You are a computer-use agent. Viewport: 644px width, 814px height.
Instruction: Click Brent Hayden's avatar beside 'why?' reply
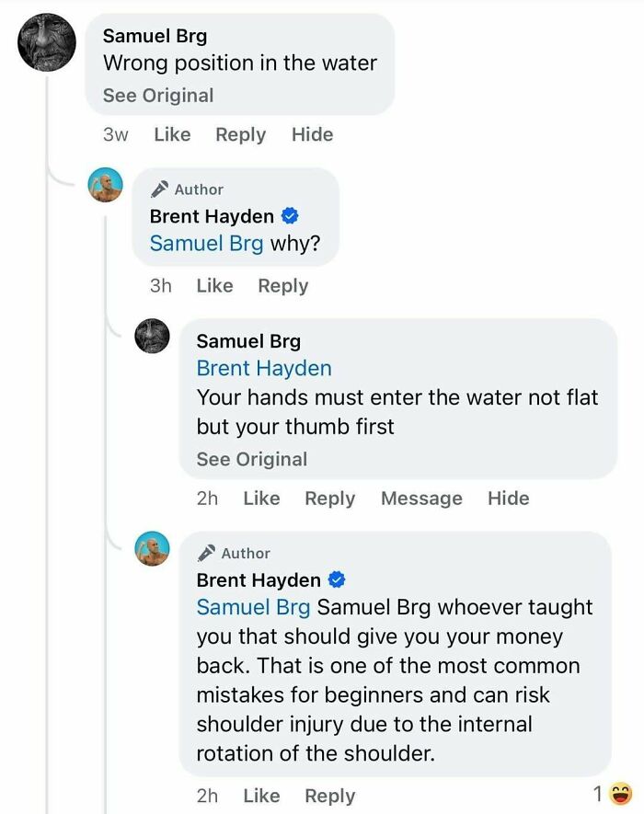tap(105, 187)
